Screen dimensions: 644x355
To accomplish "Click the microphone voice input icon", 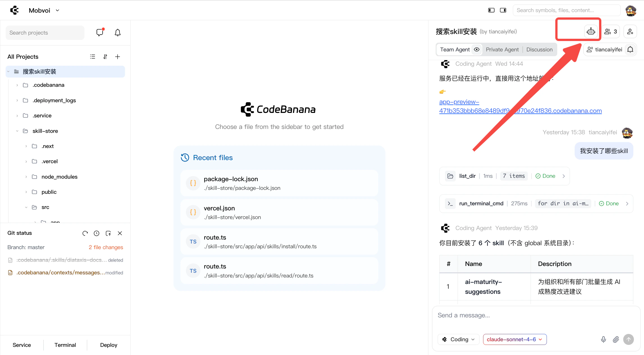I will [x=603, y=339].
